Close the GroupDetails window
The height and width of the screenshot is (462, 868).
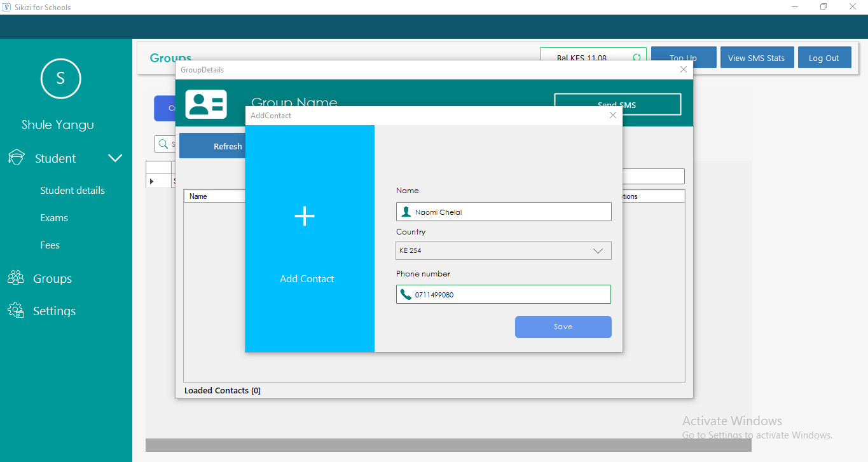pos(684,70)
